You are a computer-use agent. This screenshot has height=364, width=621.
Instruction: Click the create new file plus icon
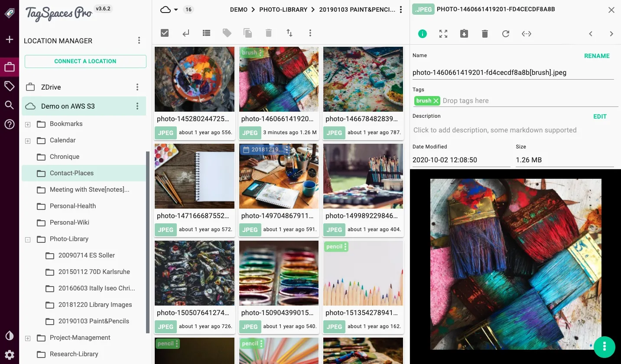point(10,39)
